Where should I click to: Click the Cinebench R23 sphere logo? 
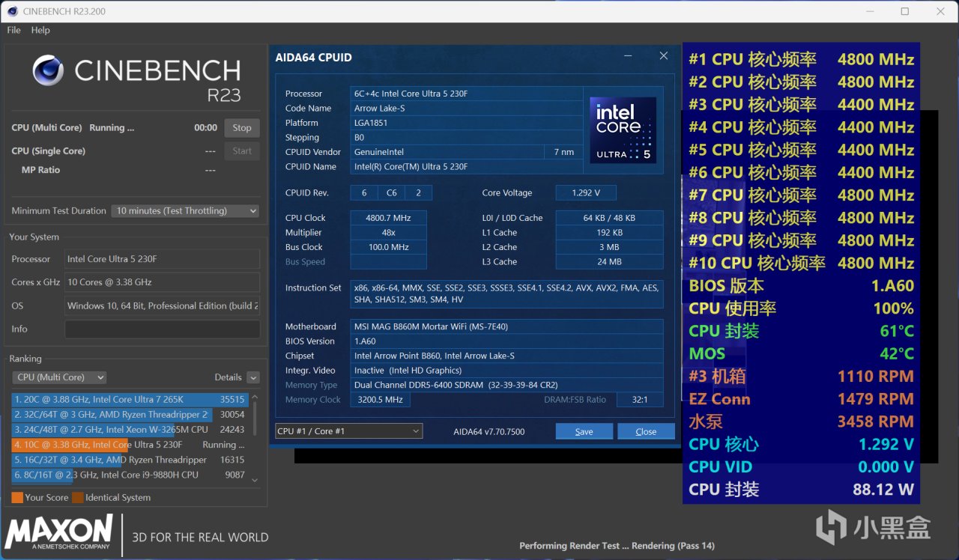tap(48, 71)
